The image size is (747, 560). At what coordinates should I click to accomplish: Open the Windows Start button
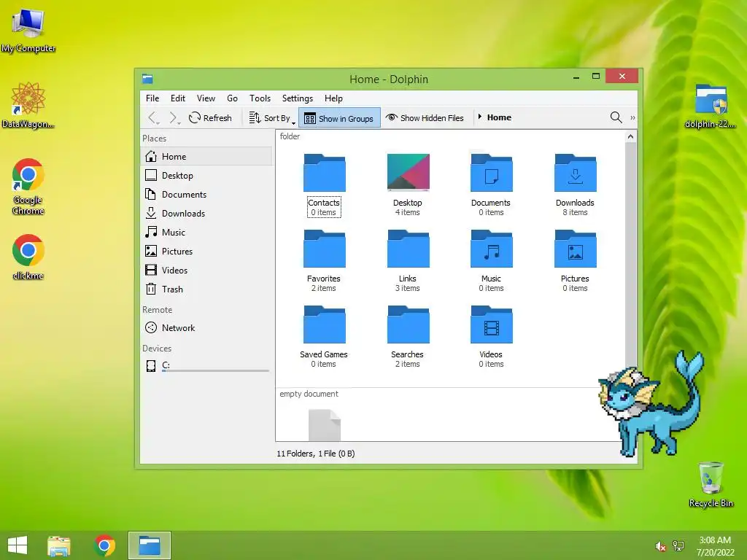click(x=18, y=545)
